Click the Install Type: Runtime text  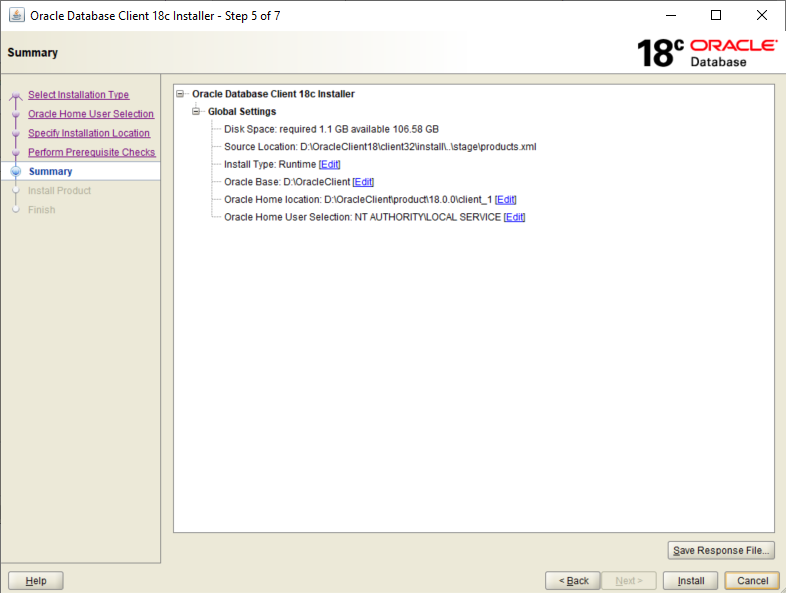point(270,164)
